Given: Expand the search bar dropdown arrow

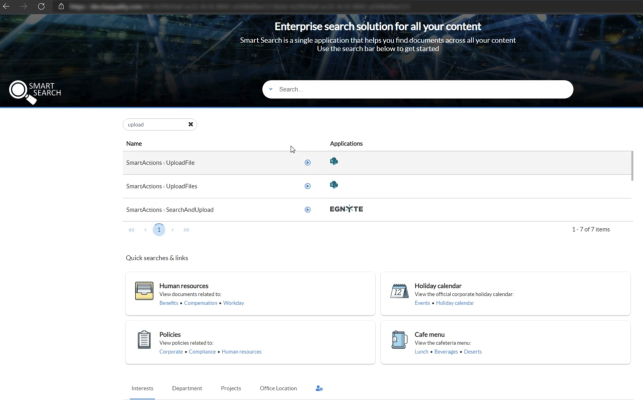Looking at the screenshot, I should [270, 90].
